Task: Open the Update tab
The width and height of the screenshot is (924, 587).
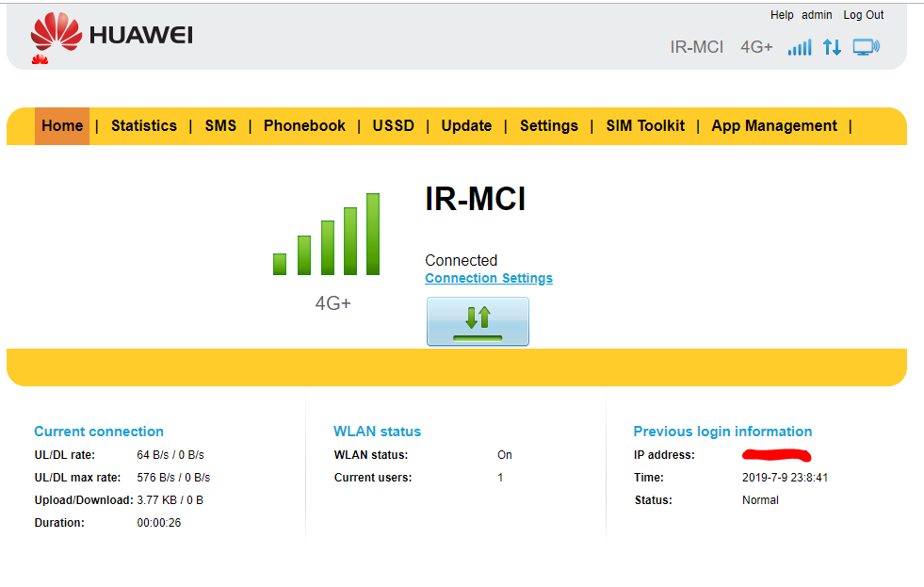Action: (x=466, y=126)
